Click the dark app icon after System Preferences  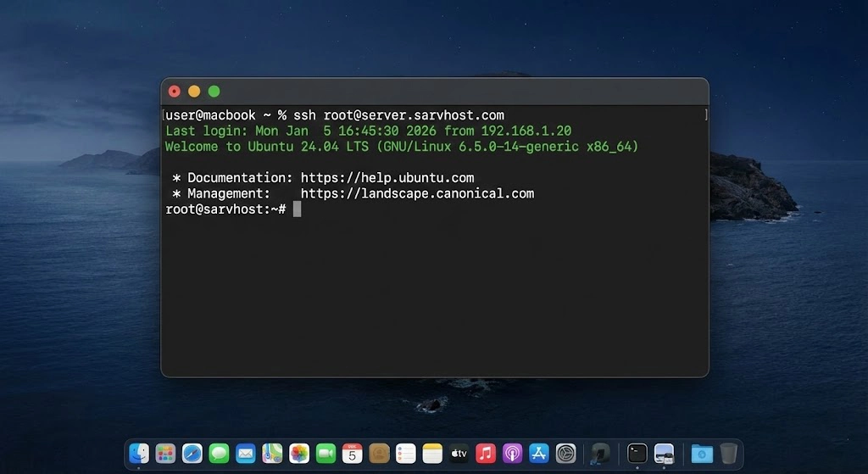click(600, 454)
